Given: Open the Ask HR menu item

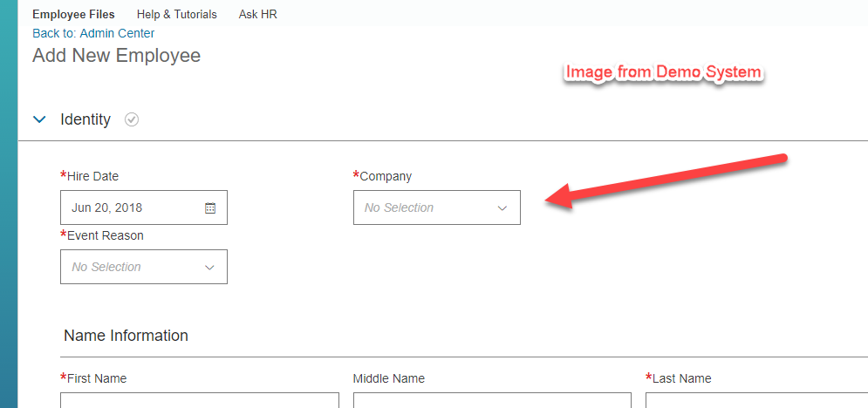Looking at the screenshot, I should 258,14.
